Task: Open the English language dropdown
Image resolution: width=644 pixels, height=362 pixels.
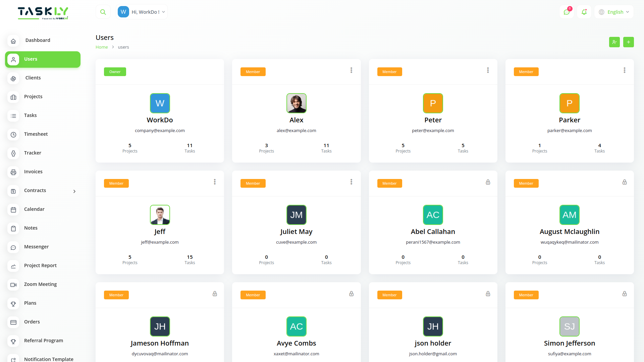Action: tap(614, 12)
